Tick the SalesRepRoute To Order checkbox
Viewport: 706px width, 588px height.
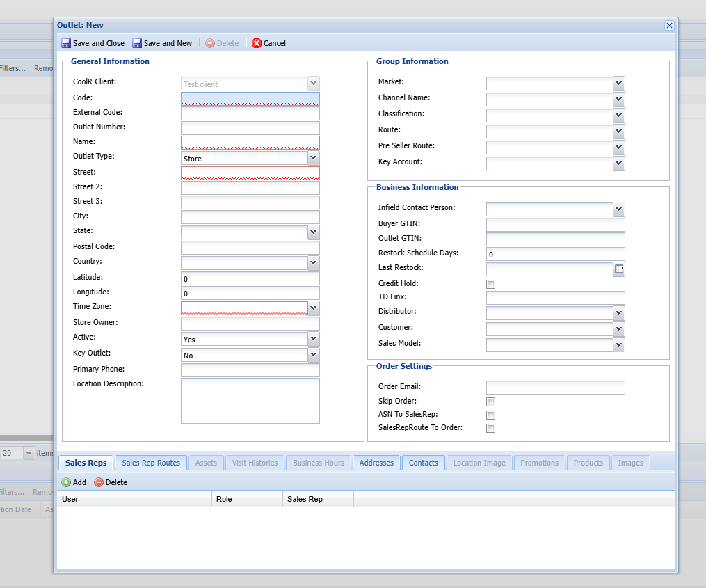[x=491, y=428]
